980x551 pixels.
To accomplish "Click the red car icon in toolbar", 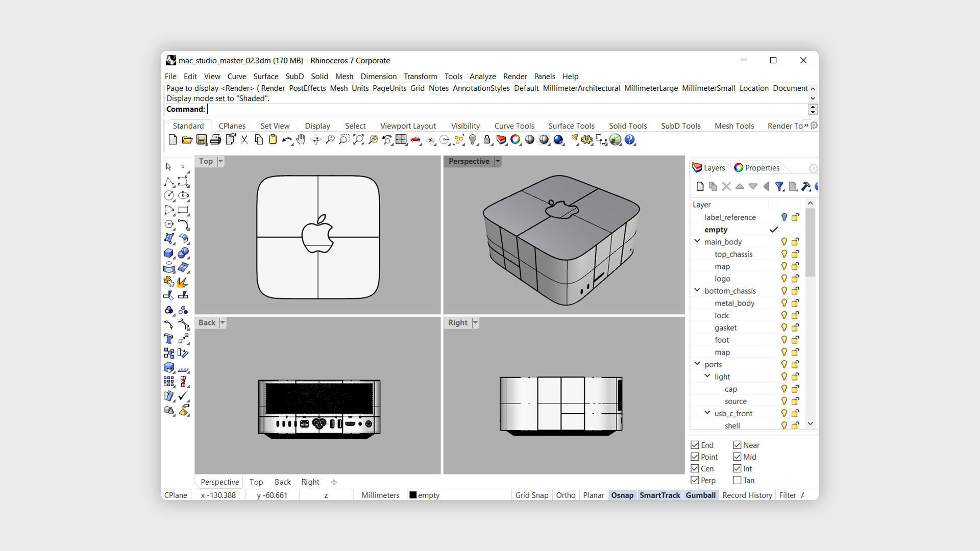I will (x=415, y=140).
